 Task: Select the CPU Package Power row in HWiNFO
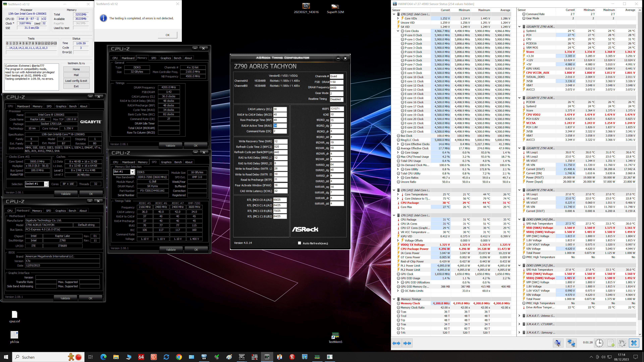[451, 249]
